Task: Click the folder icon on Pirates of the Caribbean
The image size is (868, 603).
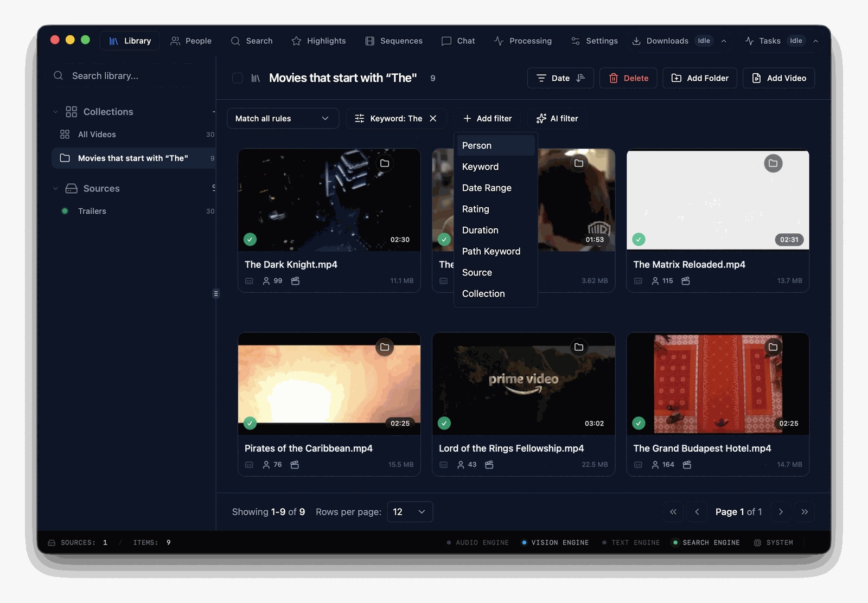Action: coord(385,347)
